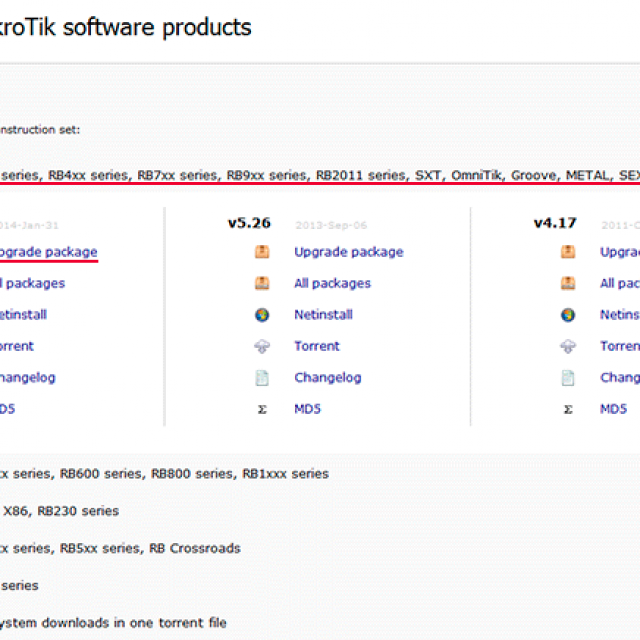View the v5.26 Changelog link
Viewport: 640px width, 640px height.
(328, 378)
